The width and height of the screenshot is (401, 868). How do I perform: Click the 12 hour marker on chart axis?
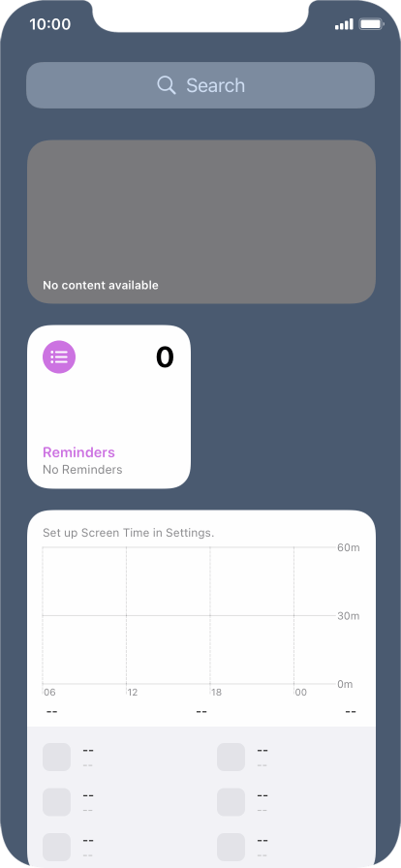(x=133, y=693)
